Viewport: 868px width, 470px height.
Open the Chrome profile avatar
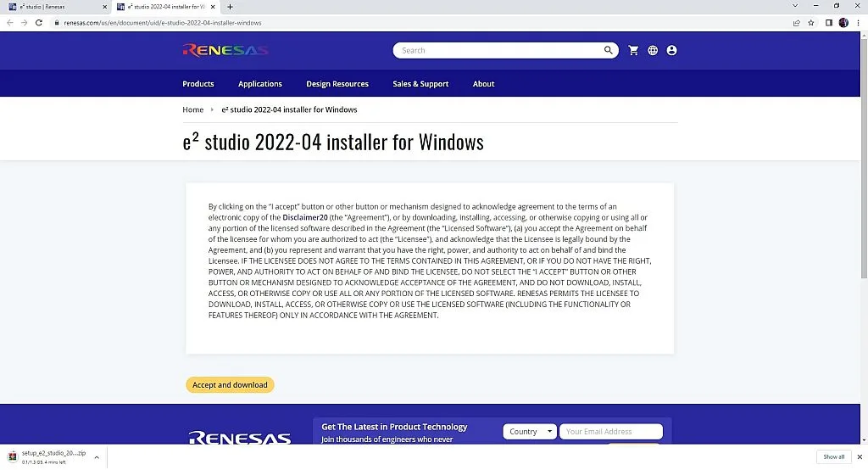tap(843, 23)
